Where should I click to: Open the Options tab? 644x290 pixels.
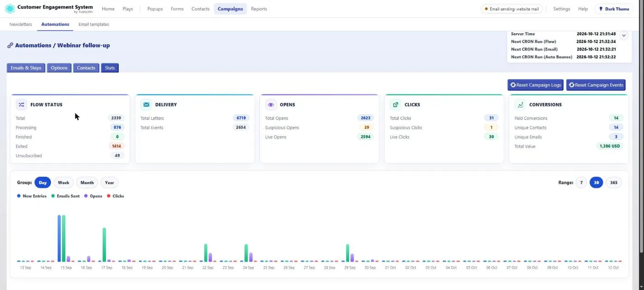(59, 68)
